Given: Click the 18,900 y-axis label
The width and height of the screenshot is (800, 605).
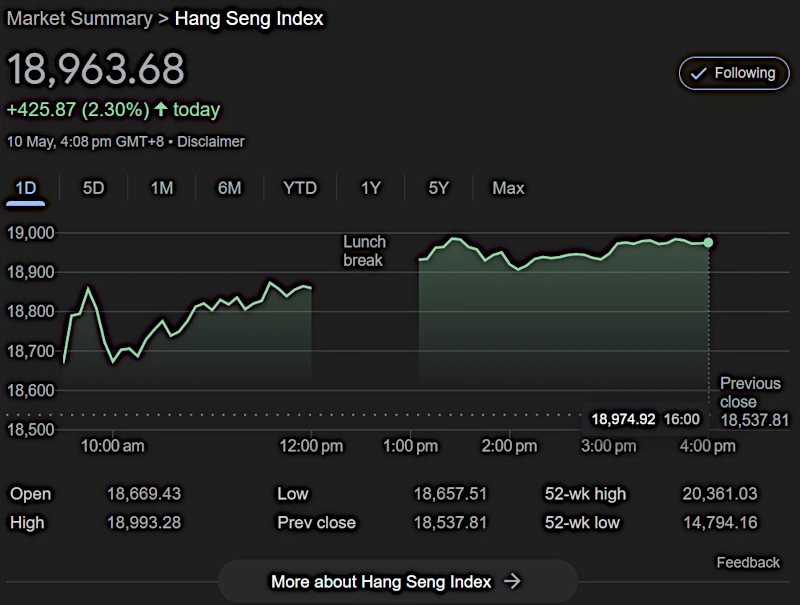Looking at the screenshot, I should 30,272.
